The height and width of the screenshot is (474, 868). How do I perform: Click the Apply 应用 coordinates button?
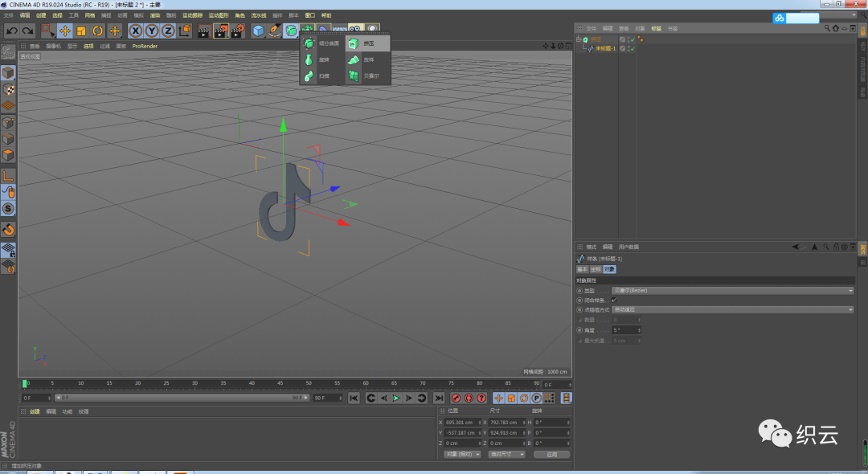click(x=552, y=455)
